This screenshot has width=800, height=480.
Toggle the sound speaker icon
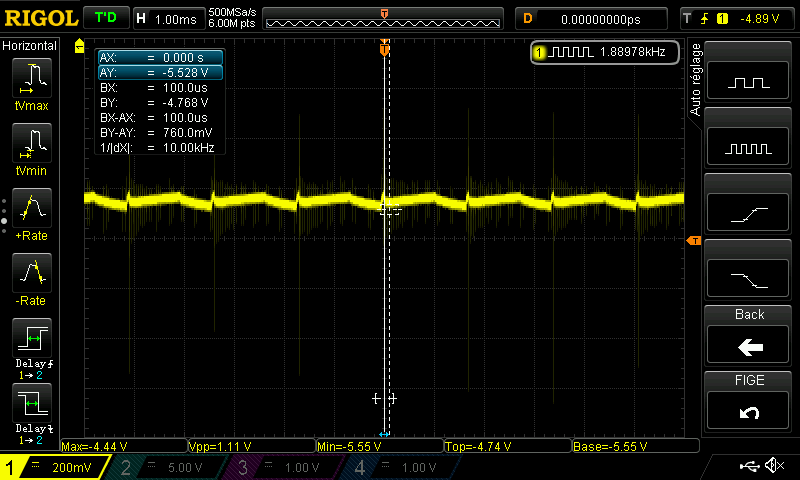(773, 466)
